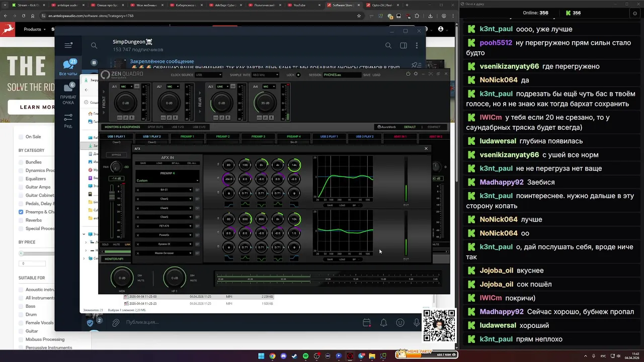
Task: Open Telegram 'Все чаты' folder
Action: pos(68,67)
